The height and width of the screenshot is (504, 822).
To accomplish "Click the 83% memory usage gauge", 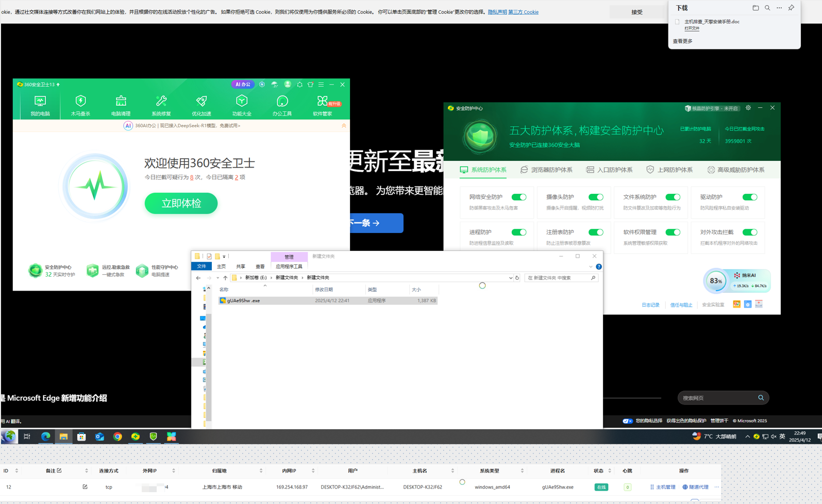I will (x=715, y=281).
